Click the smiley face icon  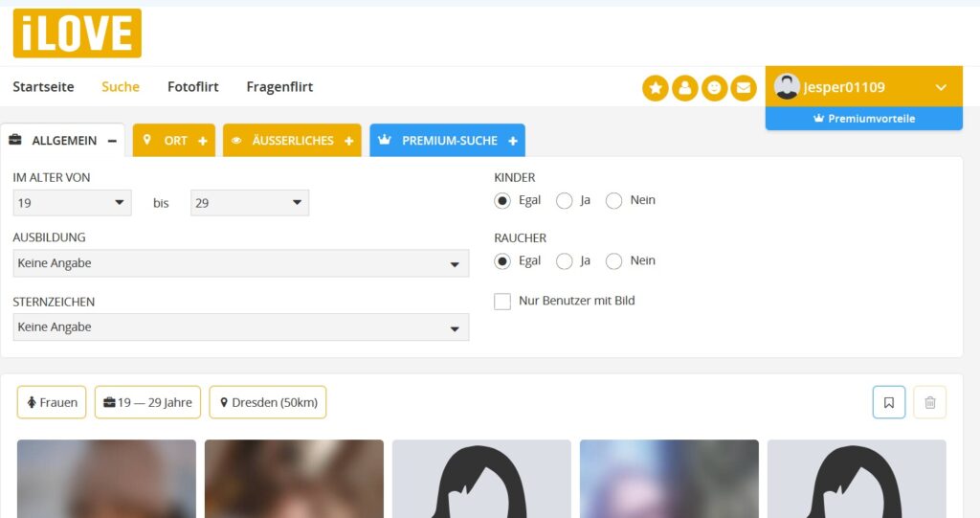714,88
